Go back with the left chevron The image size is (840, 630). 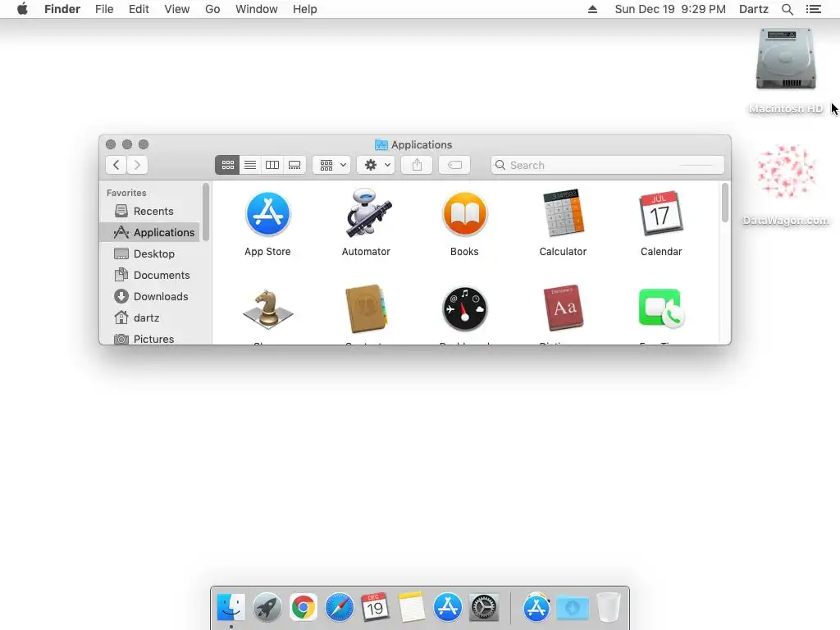116,165
